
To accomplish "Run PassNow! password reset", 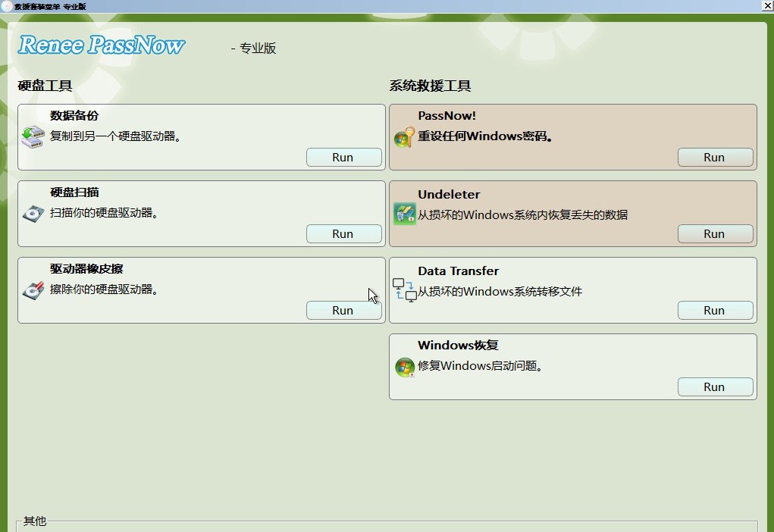I will coord(716,158).
